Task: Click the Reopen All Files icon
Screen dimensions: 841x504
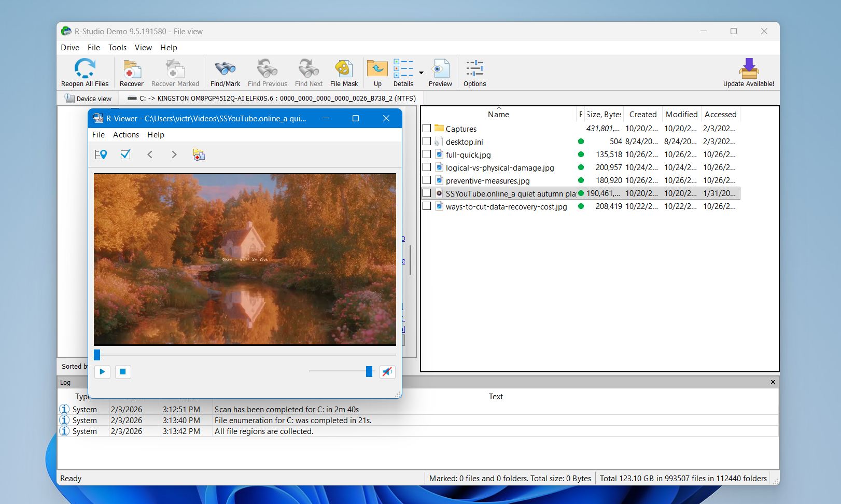Action: point(85,69)
